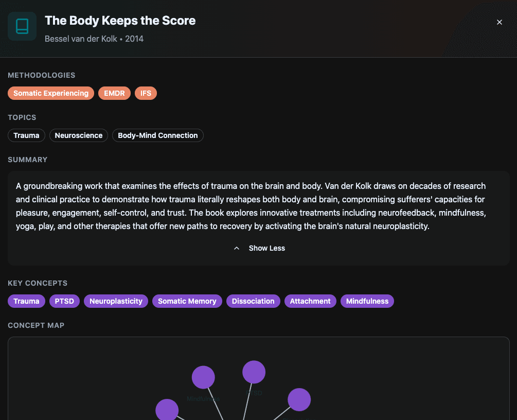517x420 pixels.
Task: Select the Summary section heading
Action: click(27, 160)
